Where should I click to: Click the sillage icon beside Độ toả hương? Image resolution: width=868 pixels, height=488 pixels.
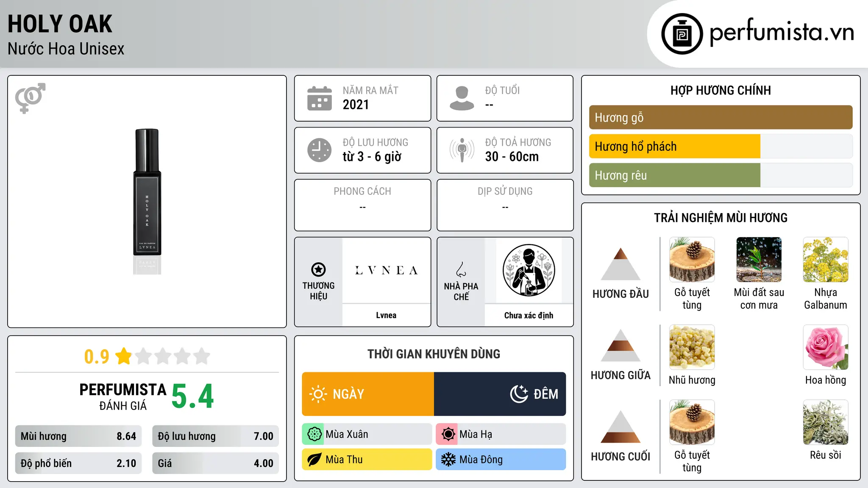pyautogui.click(x=462, y=150)
